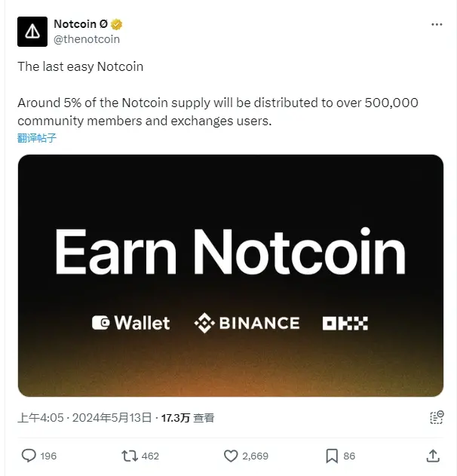Click the 462 reposts count
The width and height of the screenshot is (457, 476).
[150, 456]
